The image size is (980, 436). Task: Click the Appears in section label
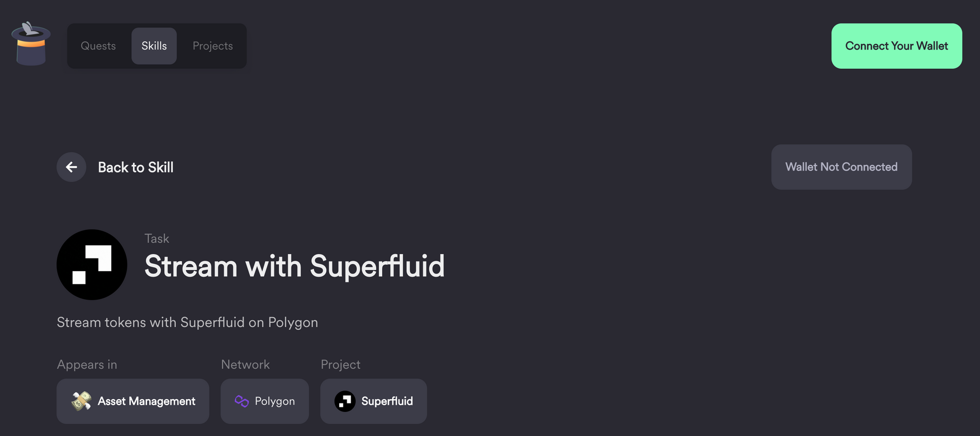pyautogui.click(x=87, y=364)
